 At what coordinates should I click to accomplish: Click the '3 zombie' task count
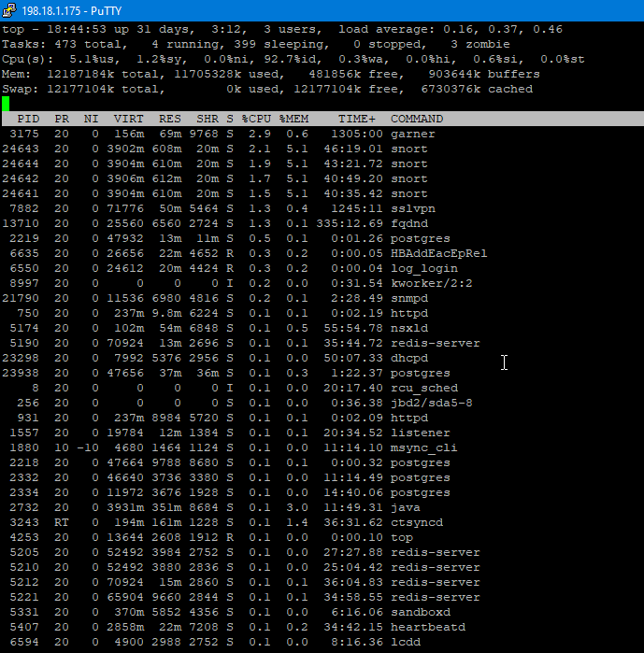point(480,45)
